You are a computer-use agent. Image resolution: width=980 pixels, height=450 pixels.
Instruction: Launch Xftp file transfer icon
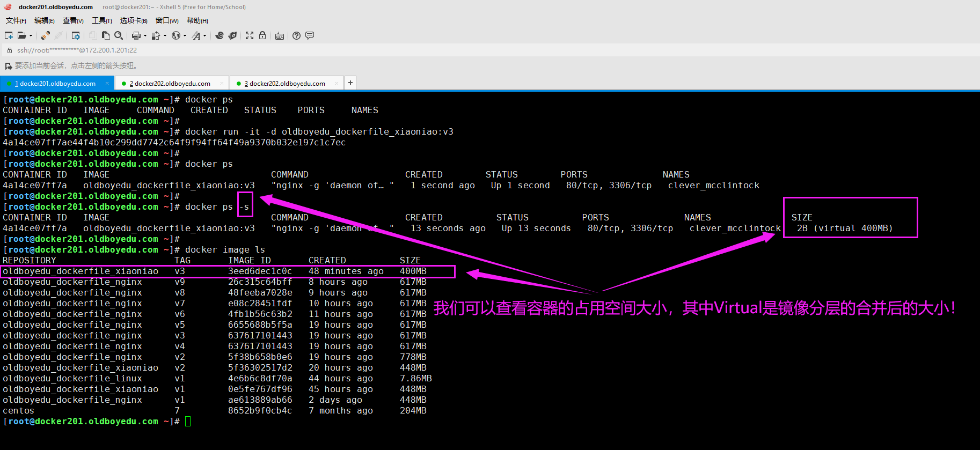tap(232, 35)
